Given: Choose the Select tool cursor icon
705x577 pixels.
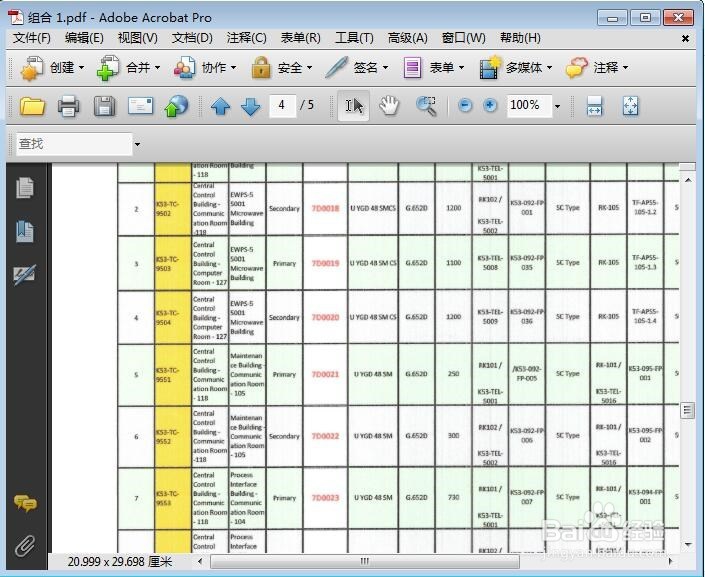Looking at the screenshot, I should tap(353, 106).
